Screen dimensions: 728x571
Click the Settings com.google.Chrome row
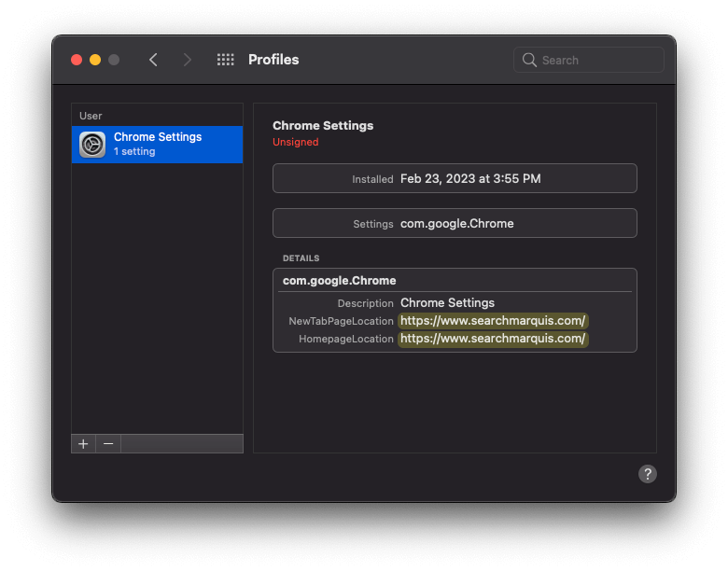455,223
